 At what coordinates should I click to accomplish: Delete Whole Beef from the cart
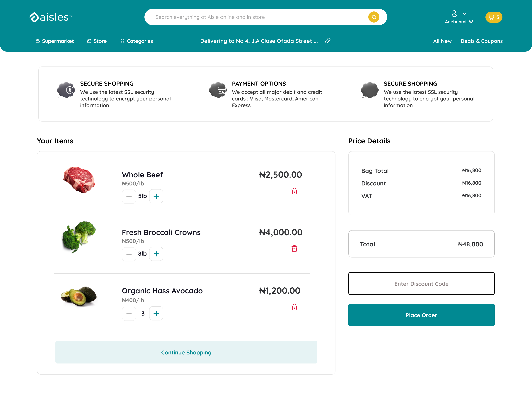[294, 191]
